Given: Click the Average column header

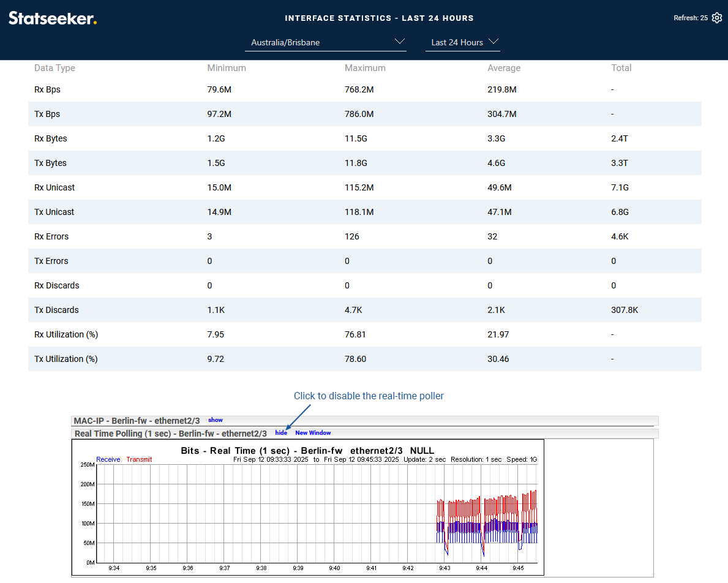Looking at the screenshot, I should tap(504, 68).
